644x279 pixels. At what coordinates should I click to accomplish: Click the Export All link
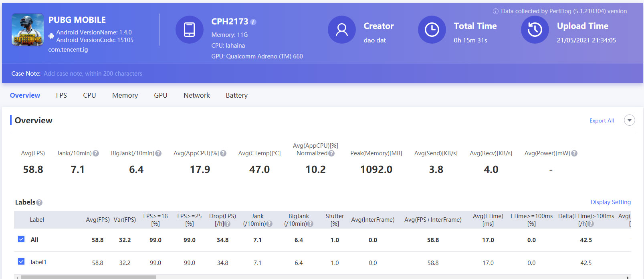click(602, 120)
